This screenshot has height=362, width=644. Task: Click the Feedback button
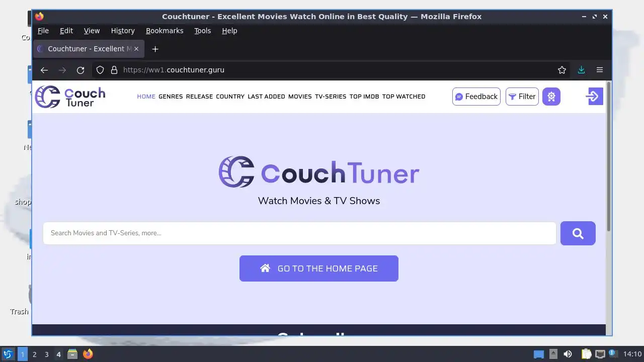pyautogui.click(x=476, y=97)
